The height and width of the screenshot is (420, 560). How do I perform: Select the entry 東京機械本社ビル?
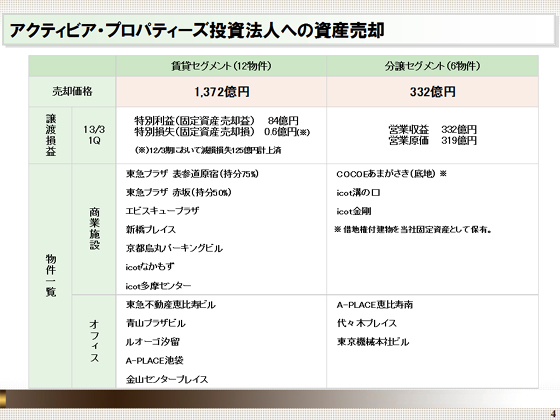373,342
